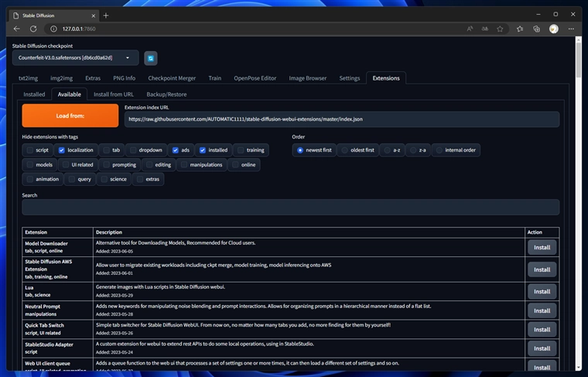Screen dimensions: 588x377
Task: Click the browser back arrow
Action: 17,29
